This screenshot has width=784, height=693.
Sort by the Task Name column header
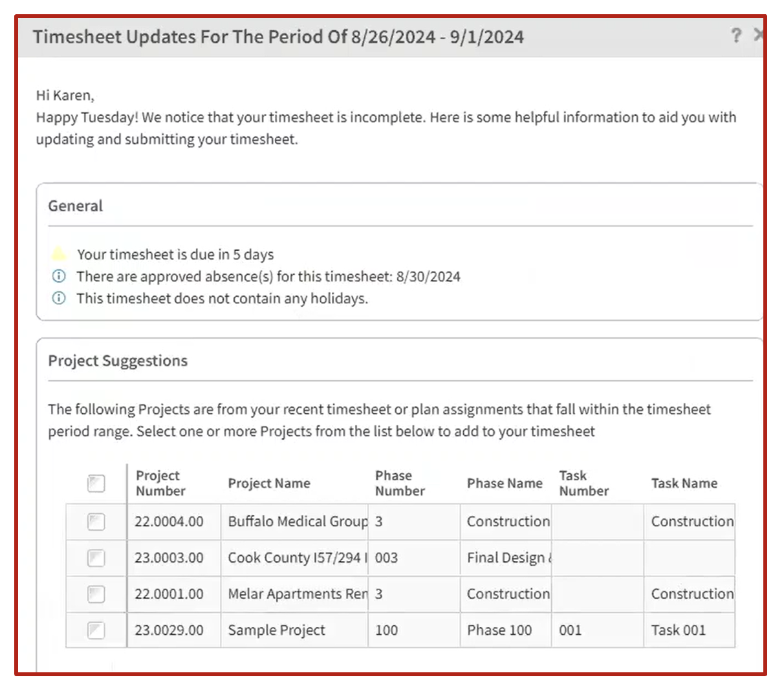(684, 483)
